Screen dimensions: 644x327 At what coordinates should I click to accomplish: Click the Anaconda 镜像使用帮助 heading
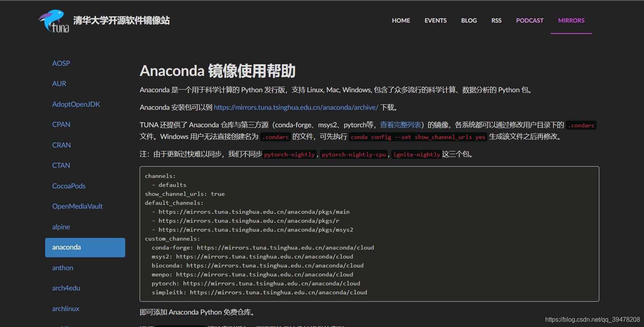point(218,71)
